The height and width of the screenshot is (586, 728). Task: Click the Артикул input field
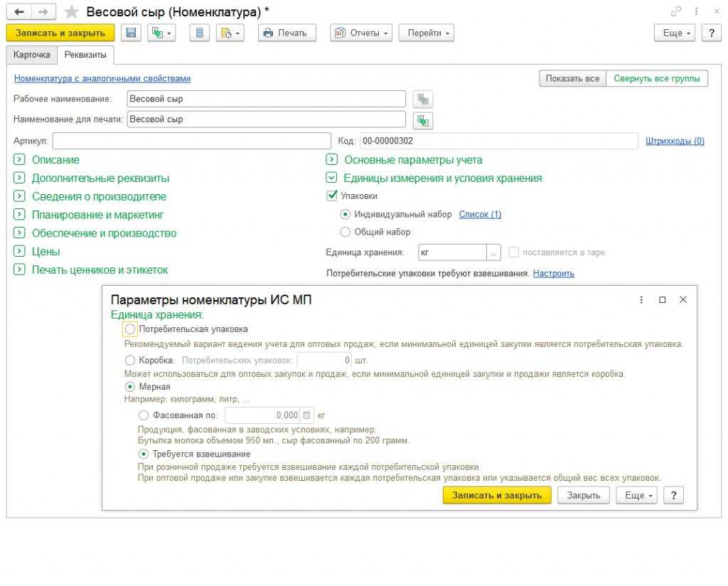[x=191, y=141]
